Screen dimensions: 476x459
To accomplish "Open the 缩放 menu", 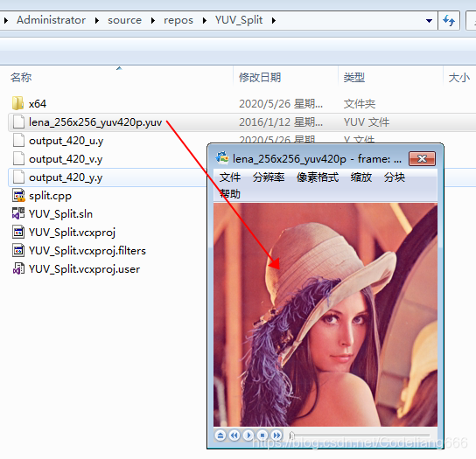I will [361, 177].
